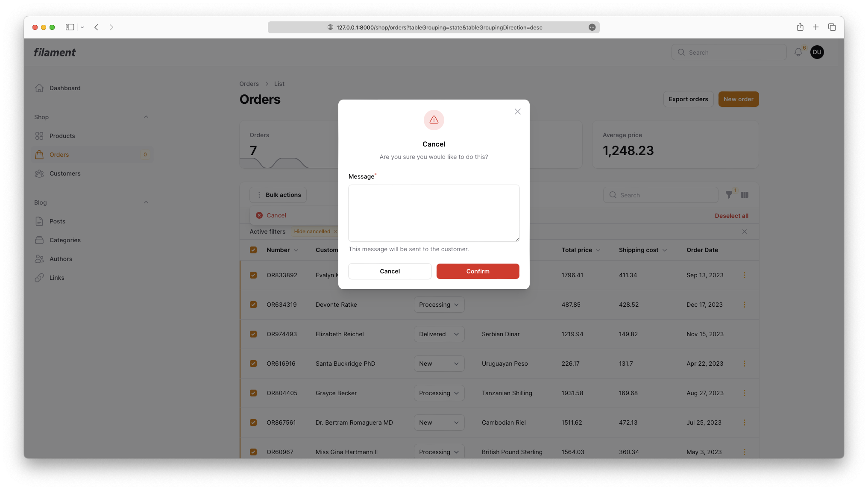Click the Products sidebar icon
Viewport: 868px width, 490px height.
pyautogui.click(x=39, y=136)
